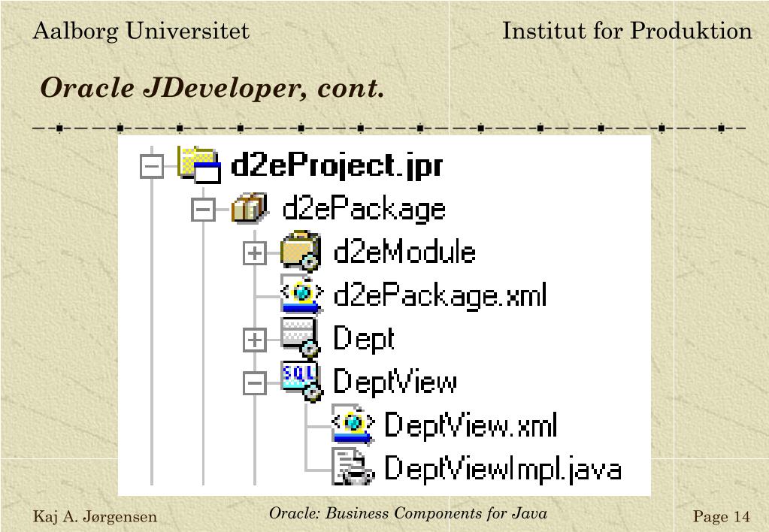Collapse the DeptView tree node
Image resolution: width=769 pixels, height=532 pixels.
pos(255,385)
